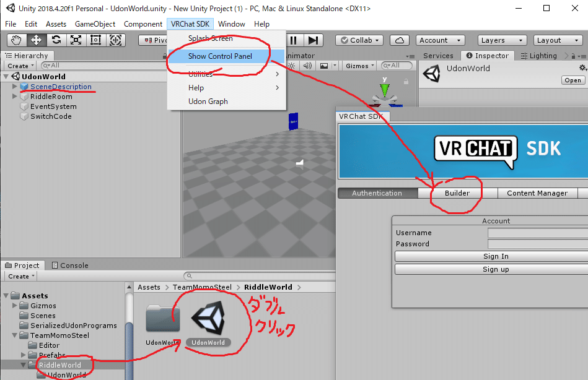Open the Collab dropdown
This screenshot has width=588, height=380.
(359, 40)
